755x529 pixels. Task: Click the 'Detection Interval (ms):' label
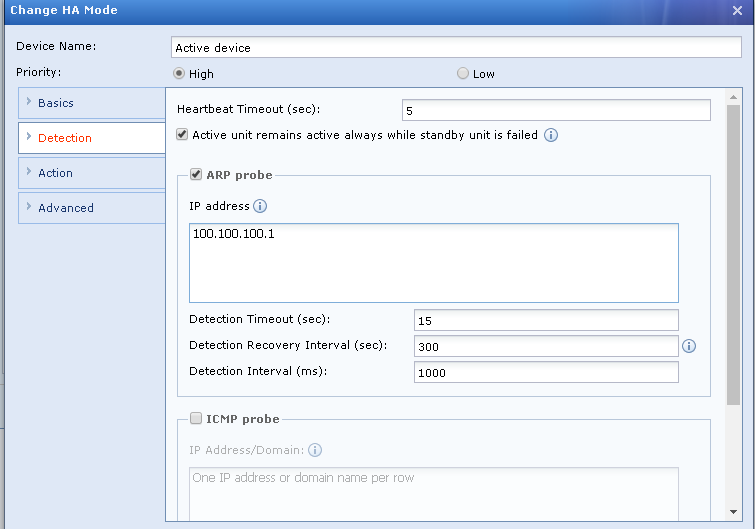[x=258, y=371]
